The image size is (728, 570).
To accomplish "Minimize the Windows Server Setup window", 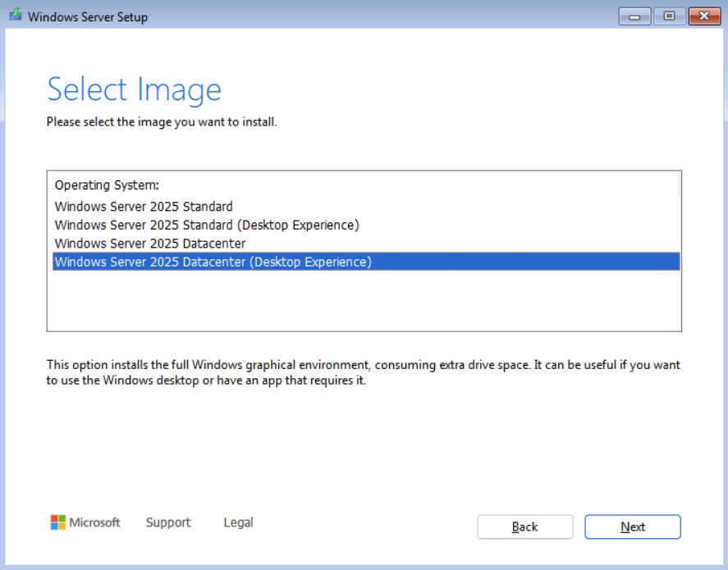I will tap(635, 16).
